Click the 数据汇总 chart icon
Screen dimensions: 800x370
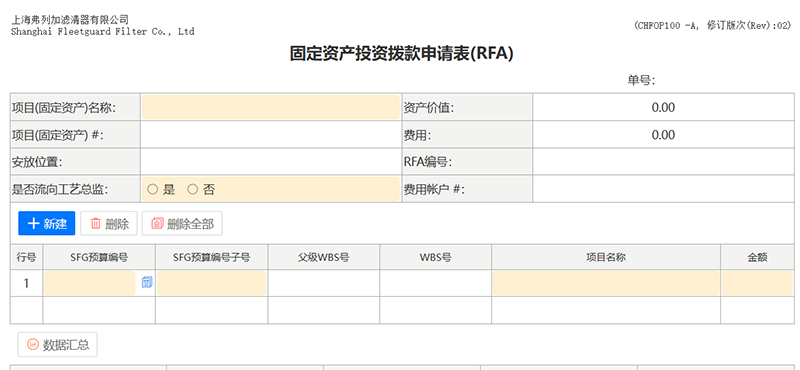(33, 344)
